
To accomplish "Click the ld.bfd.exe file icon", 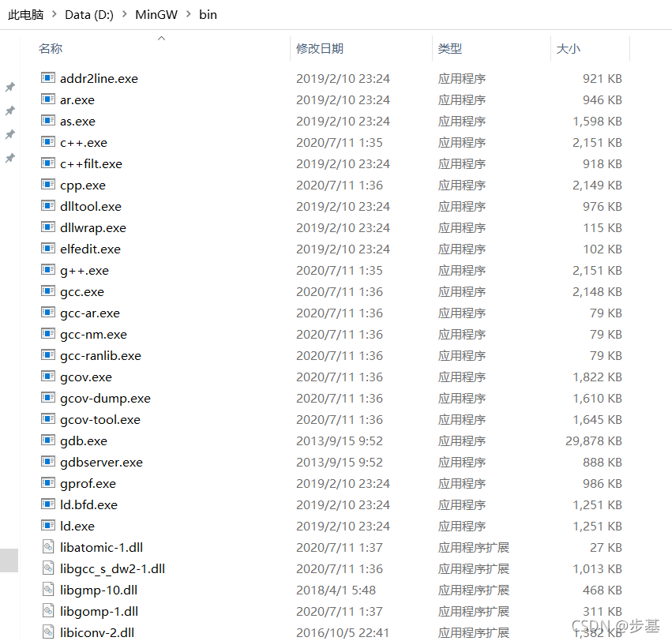I will (48, 504).
